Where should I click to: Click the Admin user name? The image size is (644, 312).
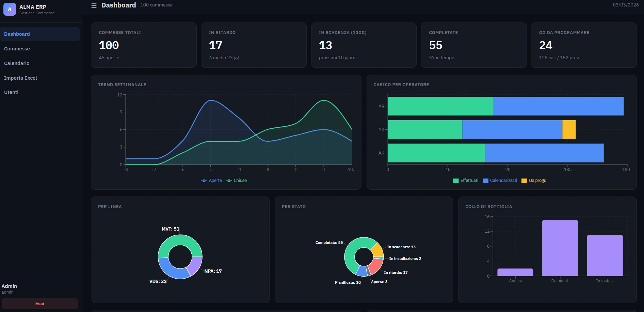(9, 286)
